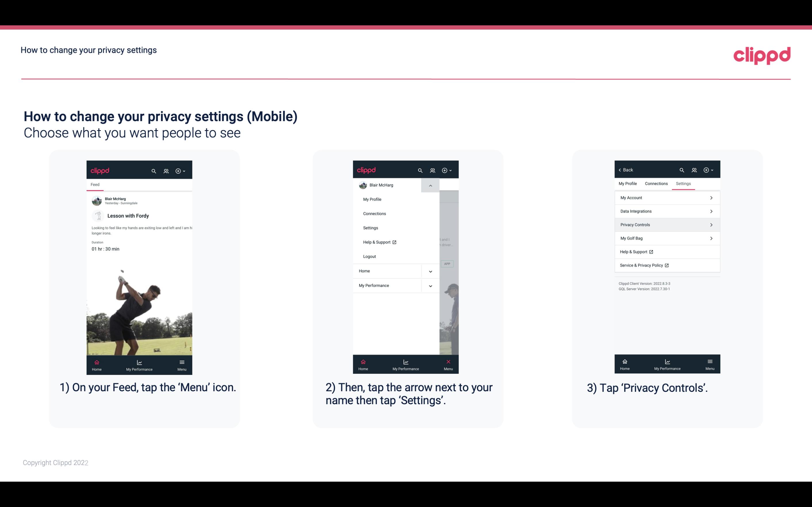This screenshot has height=507, width=812.
Task: Select the Settings tab in profile
Action: click(683, 183)
